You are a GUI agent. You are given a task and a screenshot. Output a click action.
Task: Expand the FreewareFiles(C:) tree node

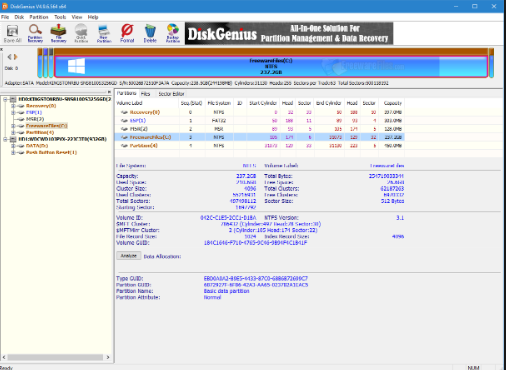(13, 126)
